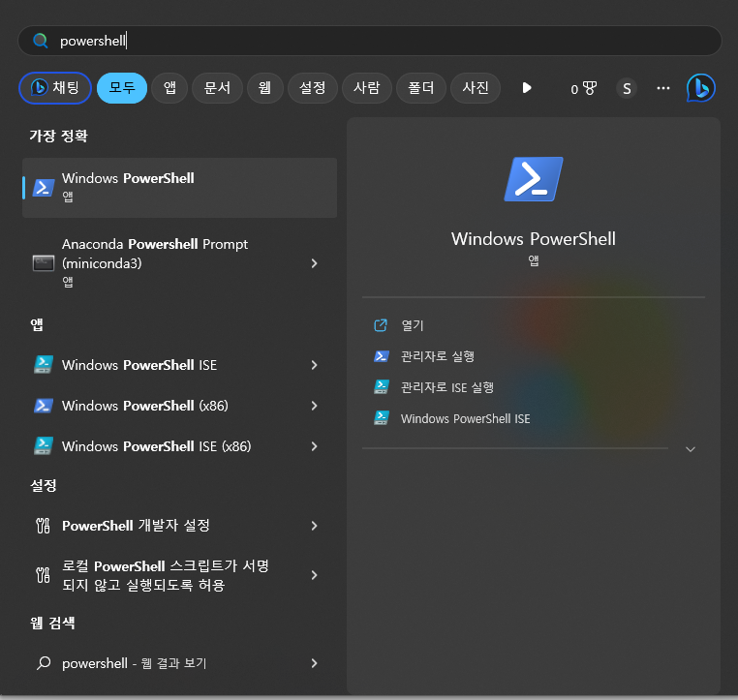Open the Windows PowerShell best match result
This screenshot has height=700, width=738.
coord(179,187)
